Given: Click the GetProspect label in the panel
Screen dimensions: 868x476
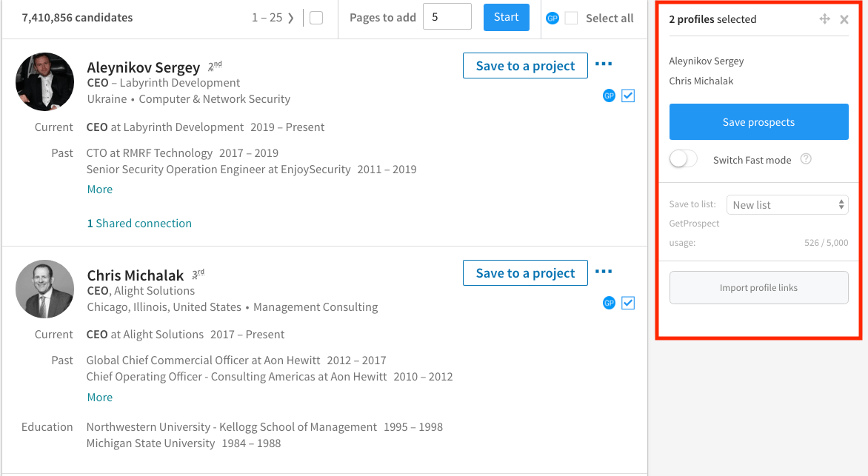Looking at the screenshot, I should coord(694,224).
